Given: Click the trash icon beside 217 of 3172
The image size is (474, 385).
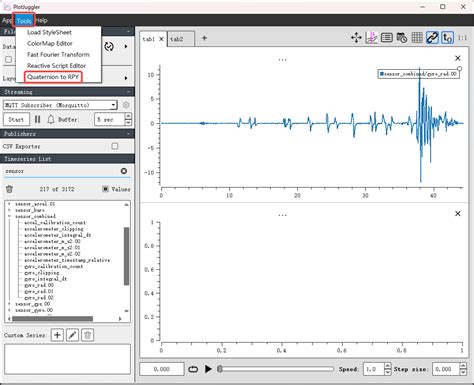Looking at the screenshot, I should coord(9,189).
